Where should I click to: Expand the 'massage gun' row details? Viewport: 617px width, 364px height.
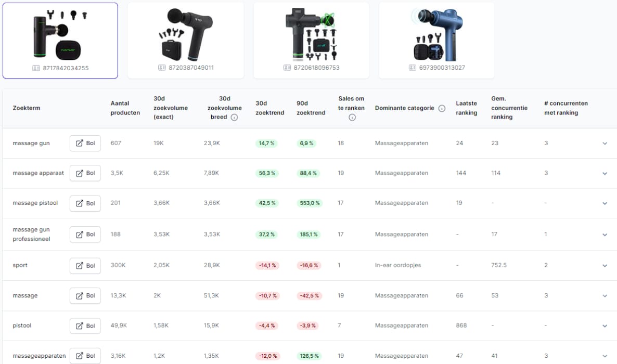point(605,144)
